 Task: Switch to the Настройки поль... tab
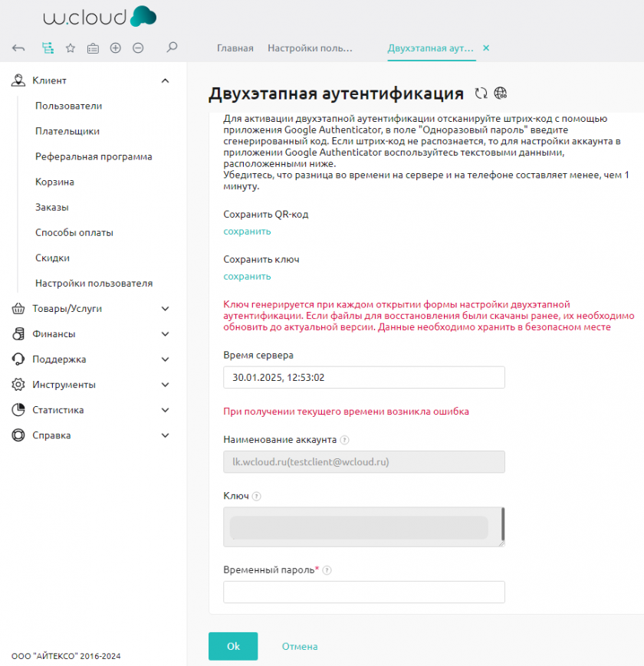tap(310, 48)
